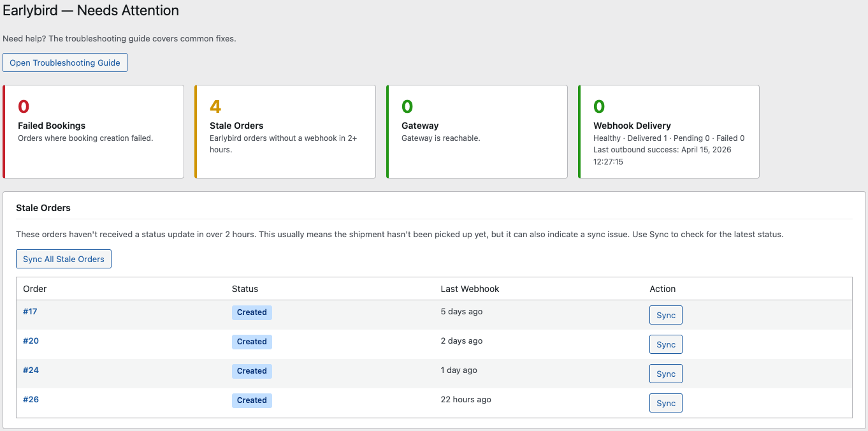Click the Stale Orders explanatory paragraph
The image size is (868, 431).
coord(400,234)
